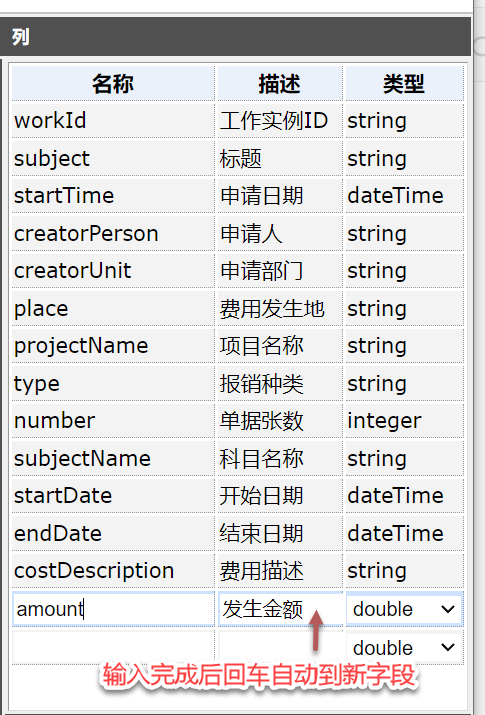Click the 名称 column header
485x715 pixels.
click(x=113, y=83)
